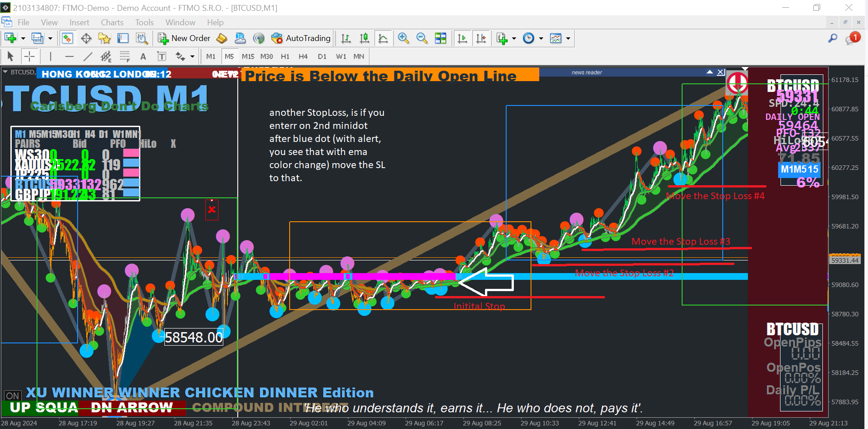Image resolution: width=868 pixels, height=429 pixels.
Task: Click the DN ARROW button
Action: pos(132,408)
